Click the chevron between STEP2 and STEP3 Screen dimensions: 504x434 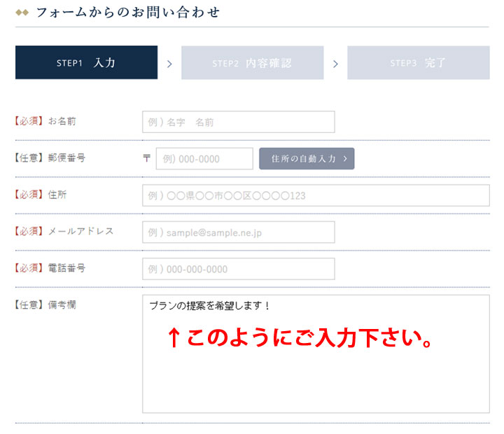click(x=335, y=64)
